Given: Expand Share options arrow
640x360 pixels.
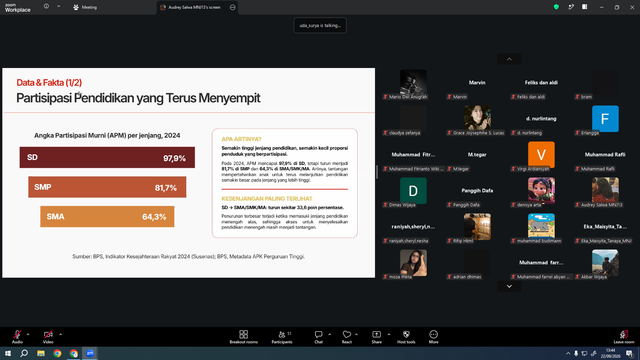Looking at the screenshot, I should coord(389,334).
